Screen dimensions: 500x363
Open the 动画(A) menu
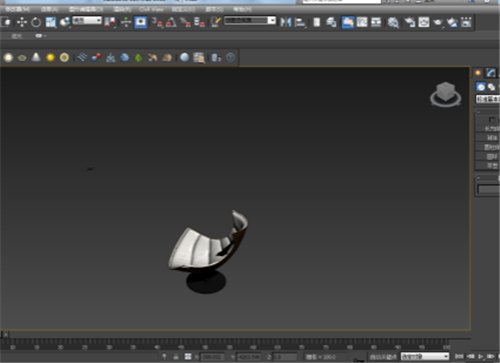click(x=50, y=9)
